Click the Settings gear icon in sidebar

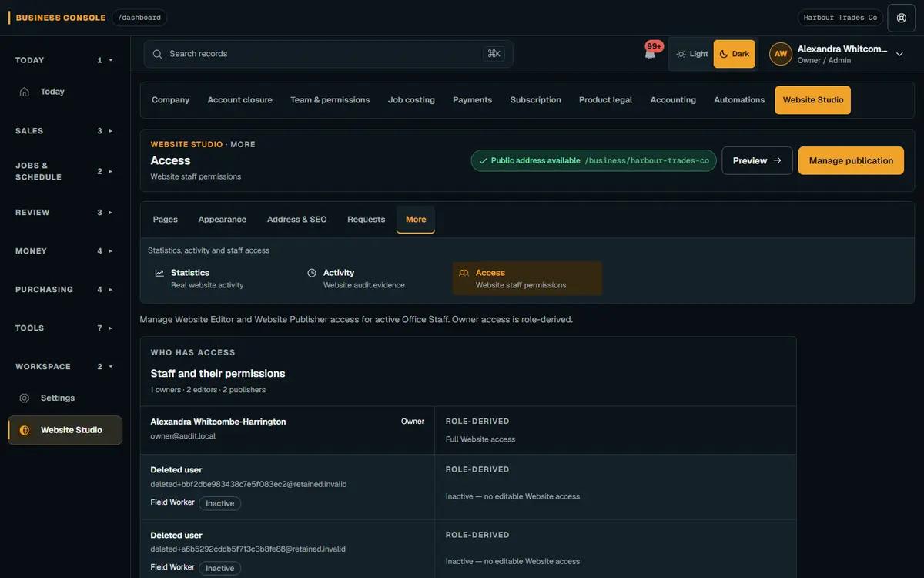pyautogui.click(x=25, y=398)
